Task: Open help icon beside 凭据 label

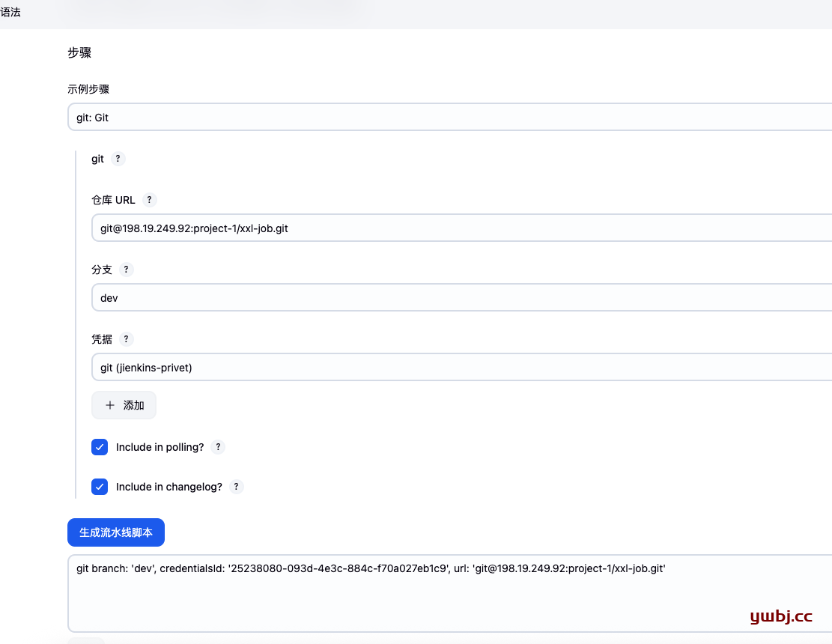Action: tap(126, 339)
